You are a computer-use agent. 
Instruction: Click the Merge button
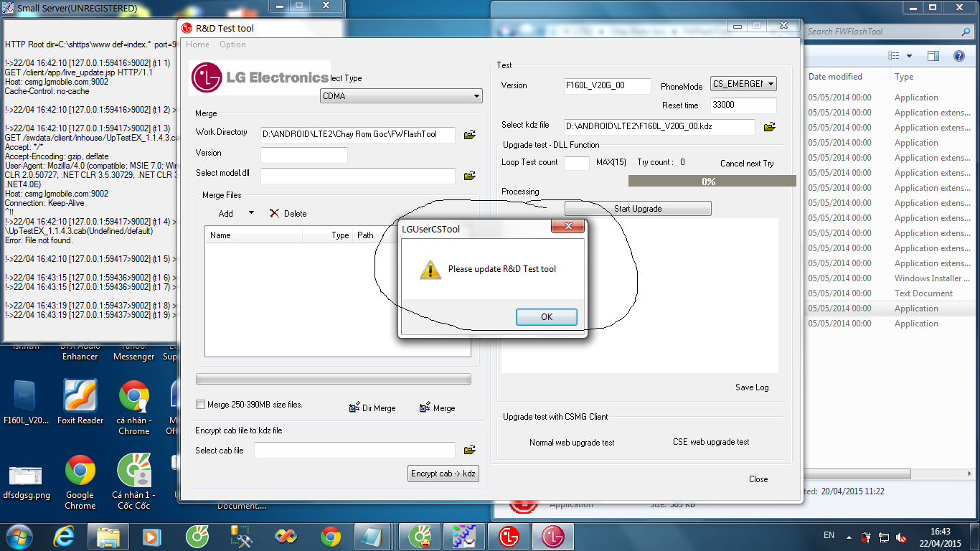[437, 408]
